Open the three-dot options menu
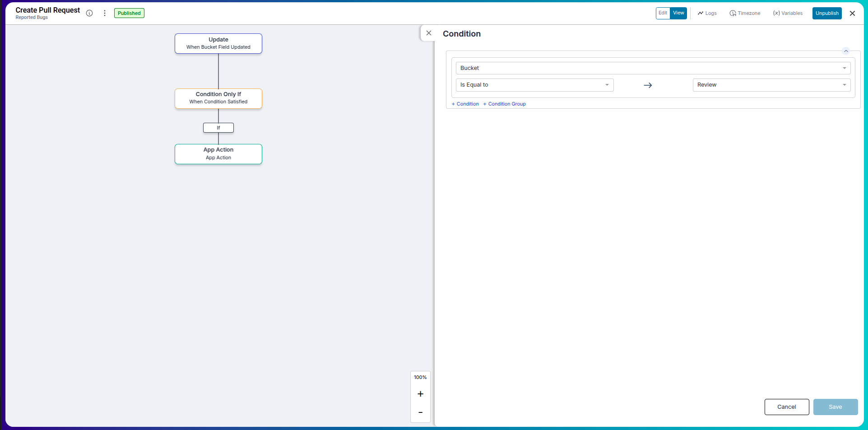The image size is (868, 430). point(105,13)
